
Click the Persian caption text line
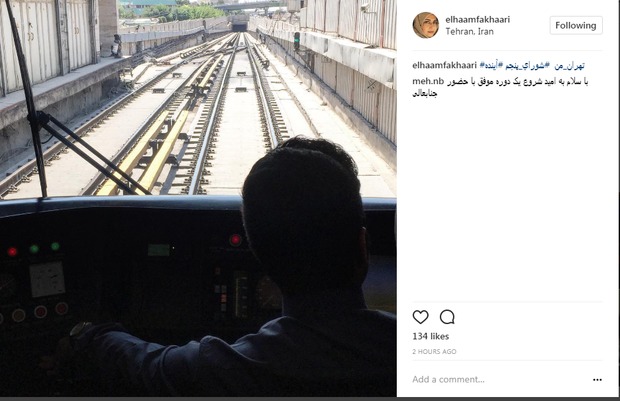coord(518,81)
